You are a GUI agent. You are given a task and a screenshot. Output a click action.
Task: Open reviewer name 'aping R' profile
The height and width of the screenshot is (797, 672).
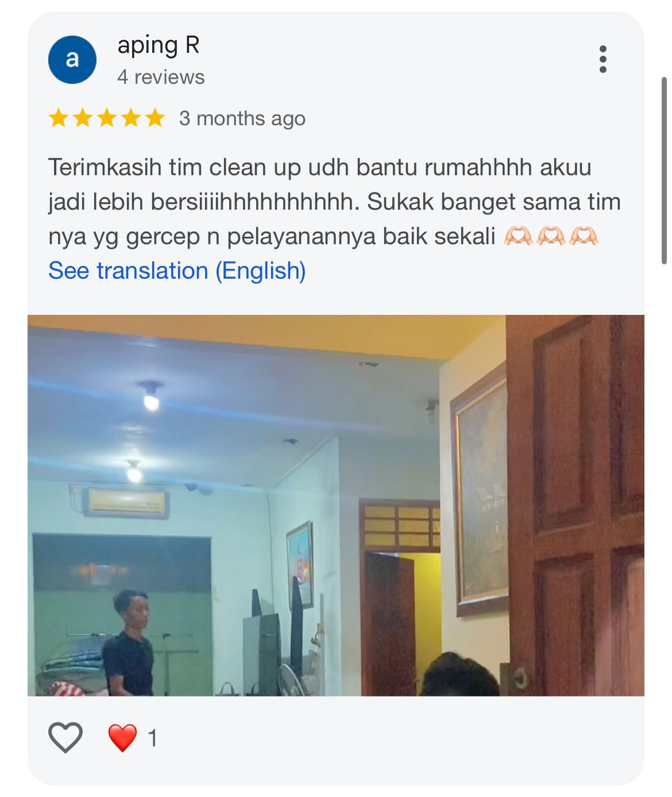159,45
